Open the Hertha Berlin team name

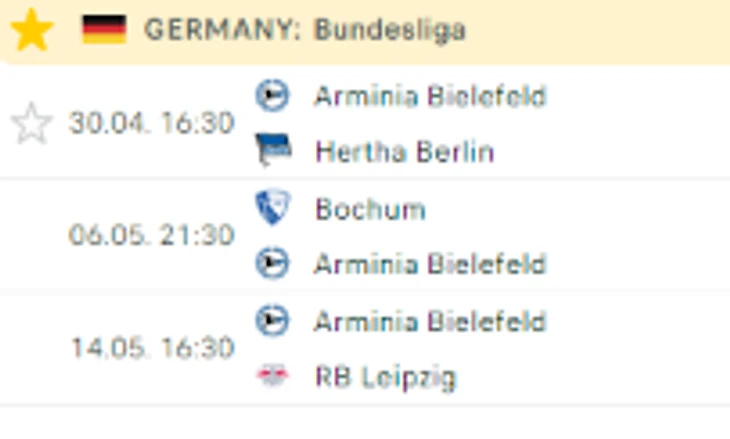click(404, 152)
